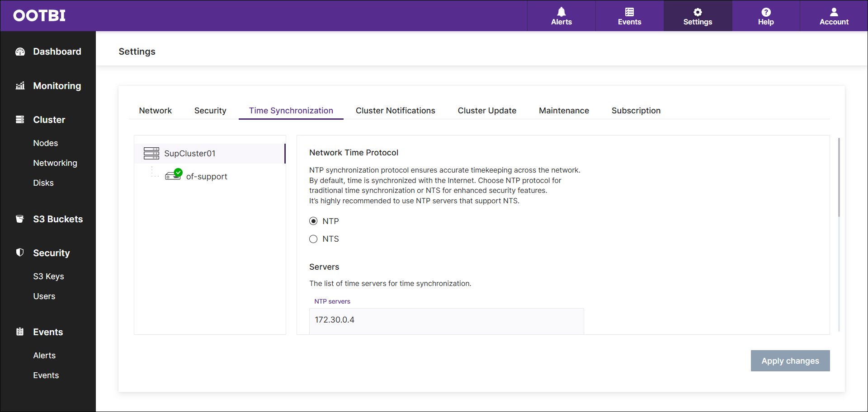Viewport: 868px width, 412px height.
Task: Select the of-support node in tree
Action: point(207,177)
